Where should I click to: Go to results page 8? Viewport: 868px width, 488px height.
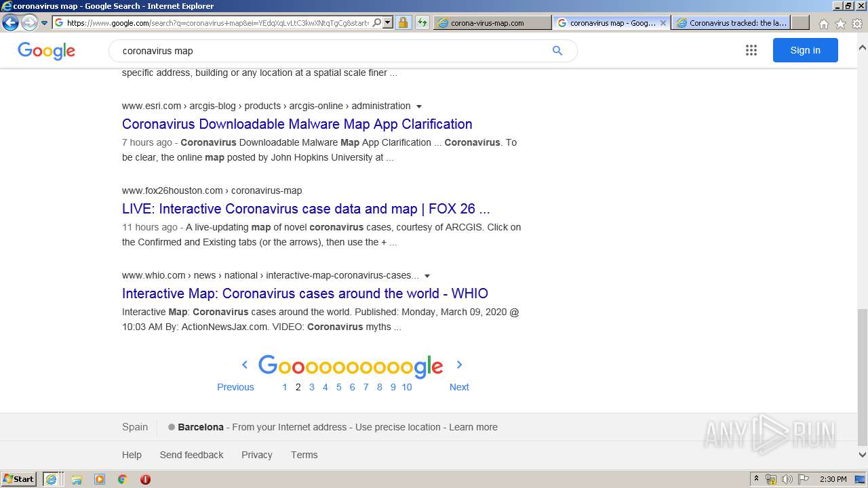pos(380,387)
